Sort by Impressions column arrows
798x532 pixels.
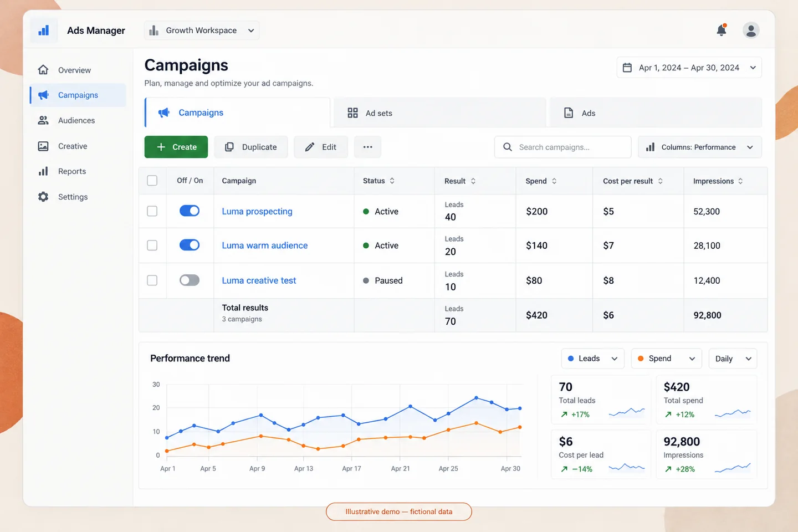(x=740, y=181)
